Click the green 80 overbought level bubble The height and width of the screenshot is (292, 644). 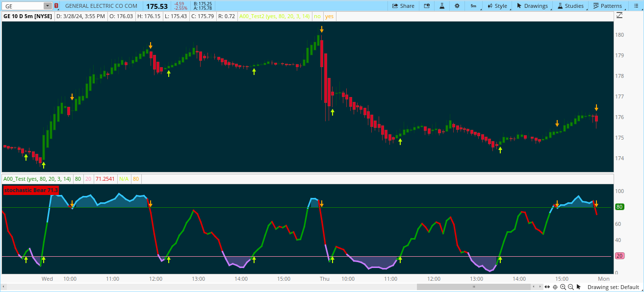point(619,207)
